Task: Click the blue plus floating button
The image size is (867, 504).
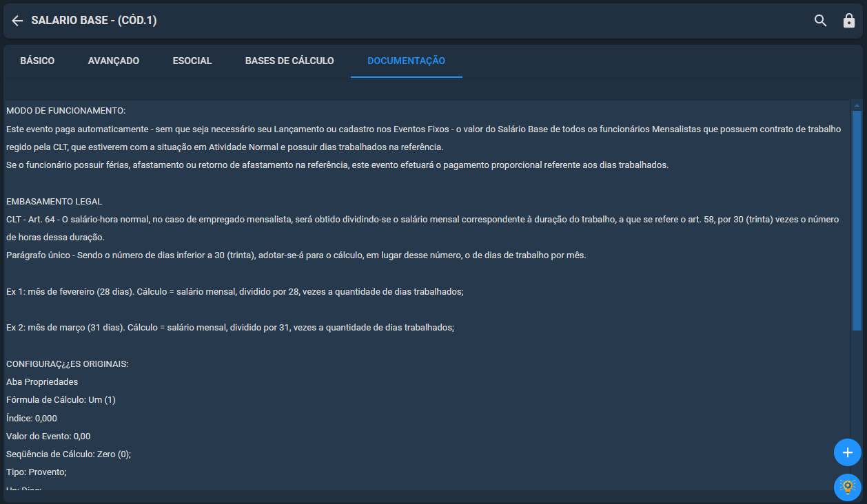Action: pos(848,452)
